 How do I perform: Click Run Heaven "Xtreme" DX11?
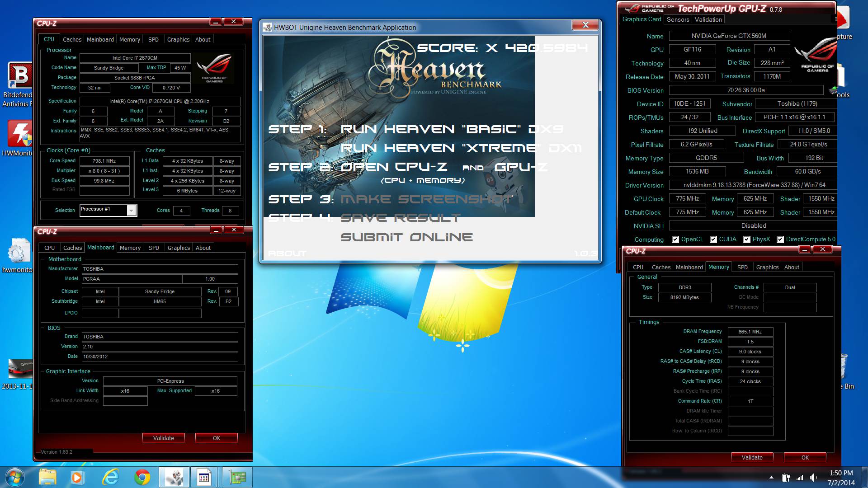pyautogui.click(x=461, y=148)
